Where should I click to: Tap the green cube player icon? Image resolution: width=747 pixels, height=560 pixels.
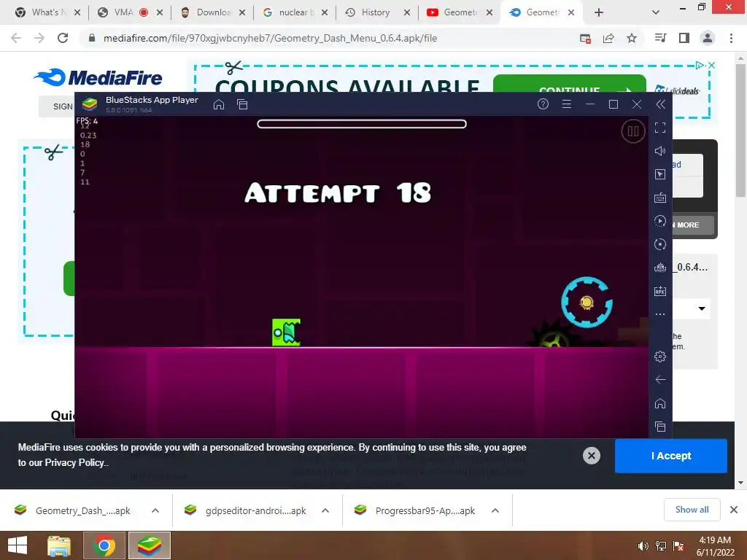pos(286,332)
